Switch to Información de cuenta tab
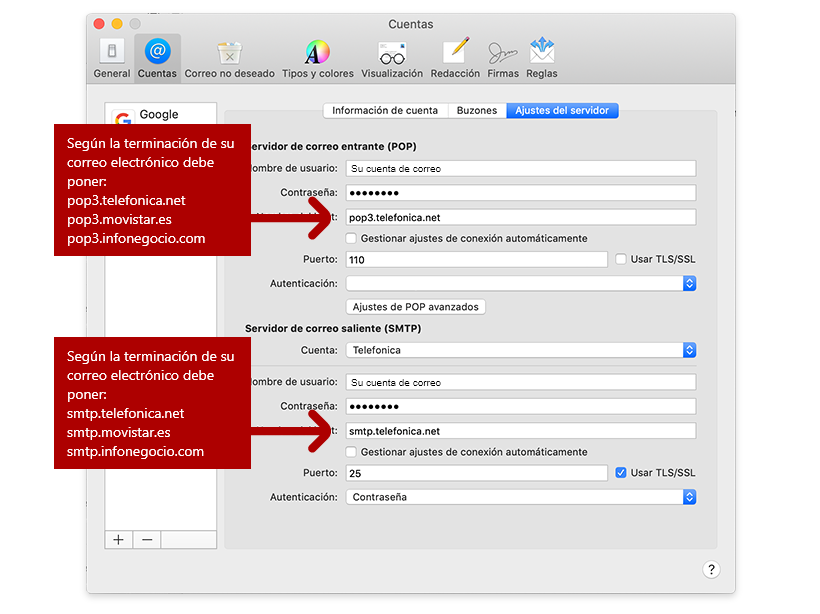820x614 pixels. (385, 110)
